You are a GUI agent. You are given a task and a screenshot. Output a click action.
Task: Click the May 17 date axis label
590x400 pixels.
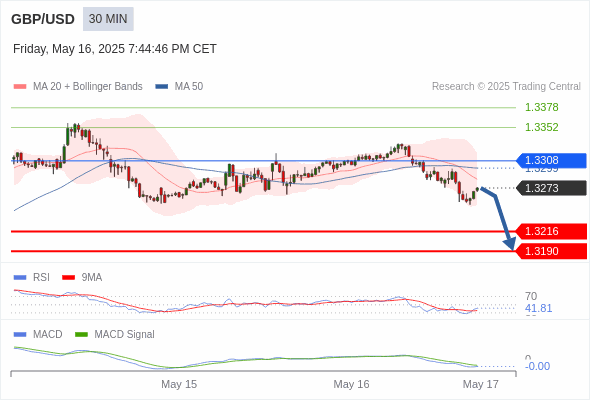[481, 384]
